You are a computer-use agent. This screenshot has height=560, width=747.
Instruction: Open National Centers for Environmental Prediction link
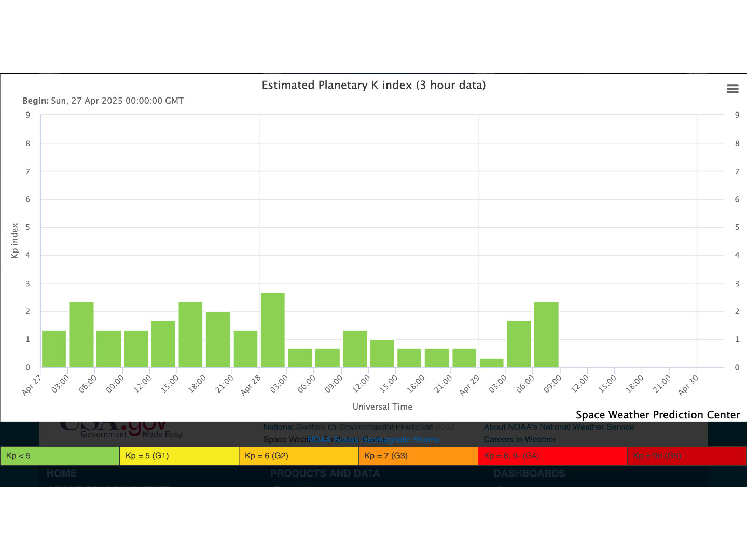coord(348,427)
